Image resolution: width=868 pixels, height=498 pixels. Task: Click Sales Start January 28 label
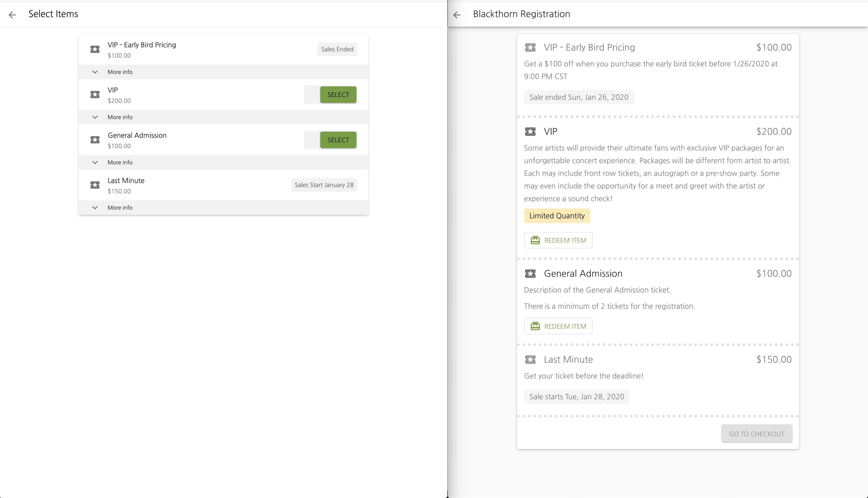(x=324, y=185)
